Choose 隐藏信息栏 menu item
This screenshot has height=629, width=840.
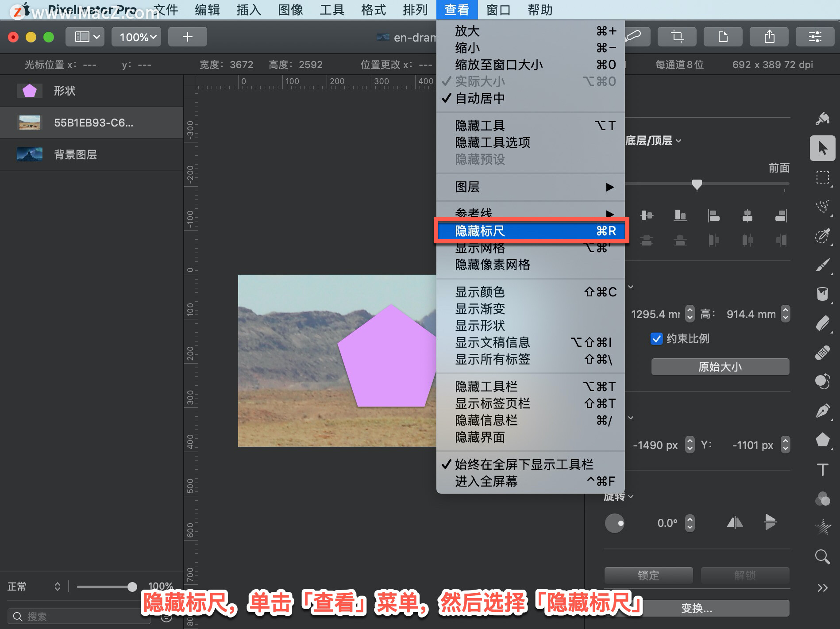point(530,420)
